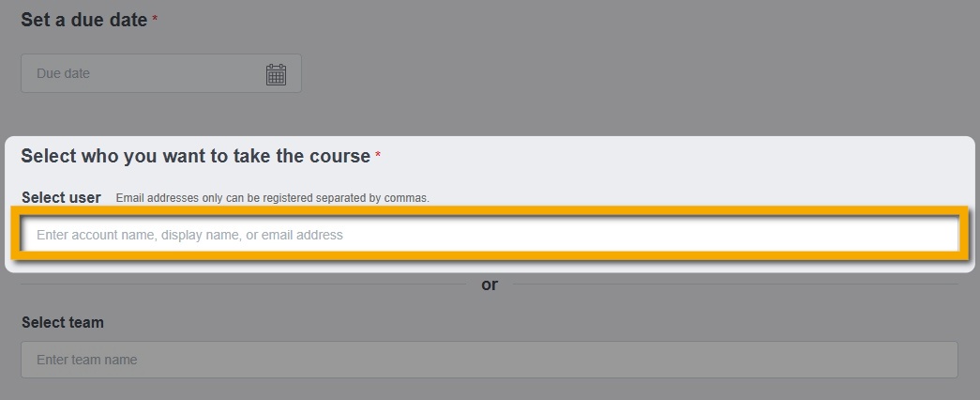Click the 'or' divider text

pyautogui.click(x=490, y=285)
